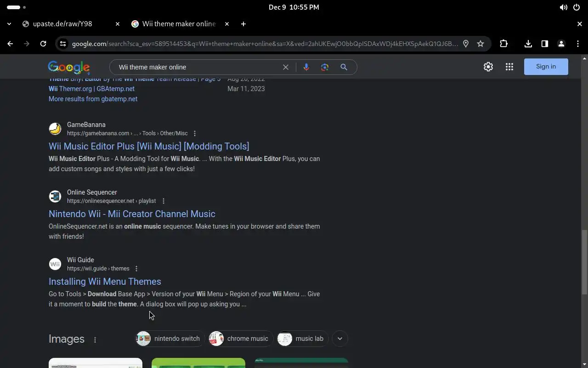588x368 pixels.
Task: Open Nintendo Wii Mii Creator Channel Music
Action: pos(132,214)
